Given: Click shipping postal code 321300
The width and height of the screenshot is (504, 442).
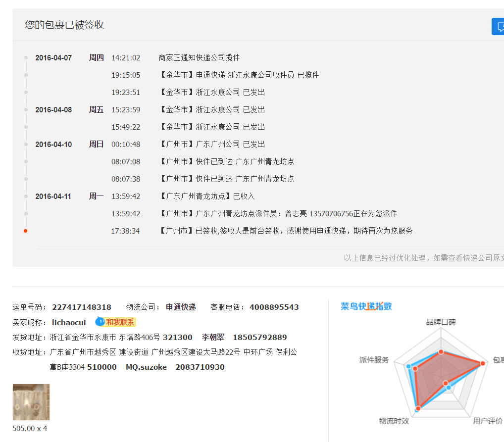Looking at the screenshot, I should [x=177, y=338].
